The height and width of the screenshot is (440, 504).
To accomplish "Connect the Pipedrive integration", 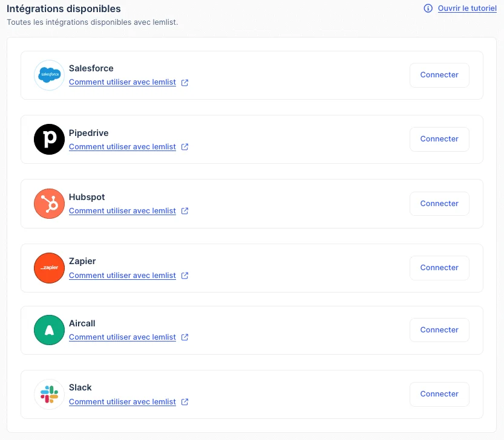I will 439,140.
